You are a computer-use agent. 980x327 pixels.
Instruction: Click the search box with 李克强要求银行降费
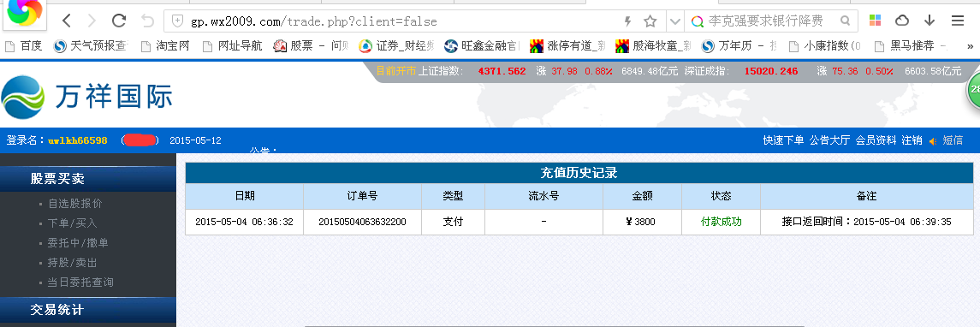(766, 21)
